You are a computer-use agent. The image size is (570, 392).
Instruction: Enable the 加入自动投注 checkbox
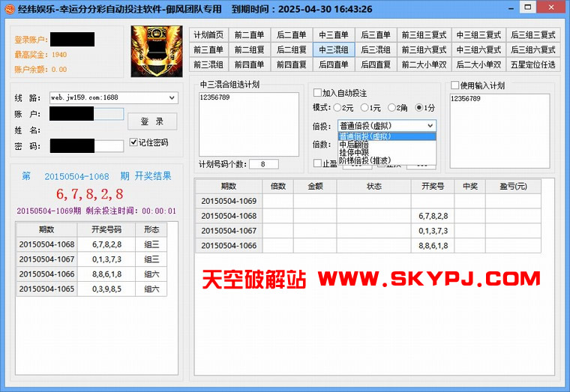click(317, 93)
